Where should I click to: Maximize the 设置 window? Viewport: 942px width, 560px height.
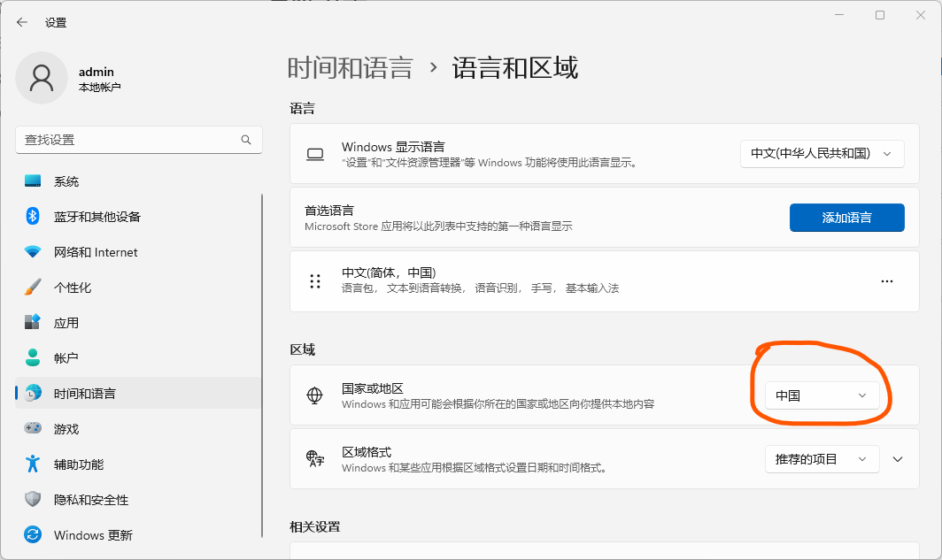(x=879, y=15)
